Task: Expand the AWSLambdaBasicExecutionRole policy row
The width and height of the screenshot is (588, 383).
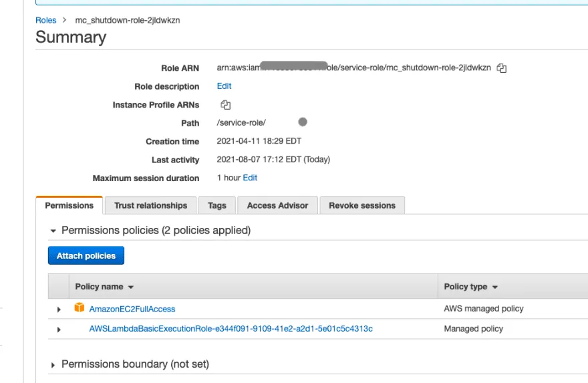Action: [x=59, y=330]
